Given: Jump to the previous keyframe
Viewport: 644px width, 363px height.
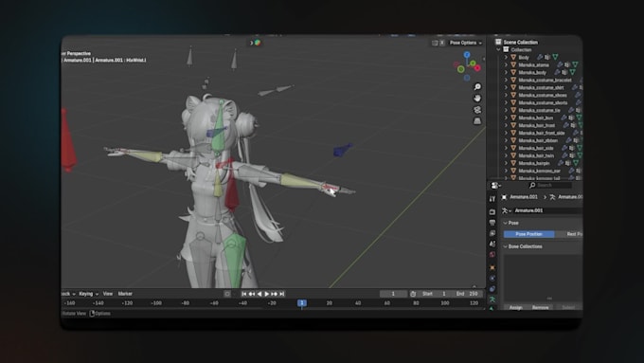Looking at the screenshot, I should click(x=252, y=294).
